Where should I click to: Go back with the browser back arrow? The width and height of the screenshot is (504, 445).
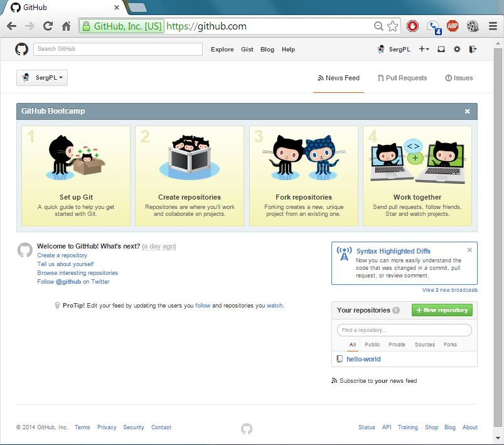11,26
